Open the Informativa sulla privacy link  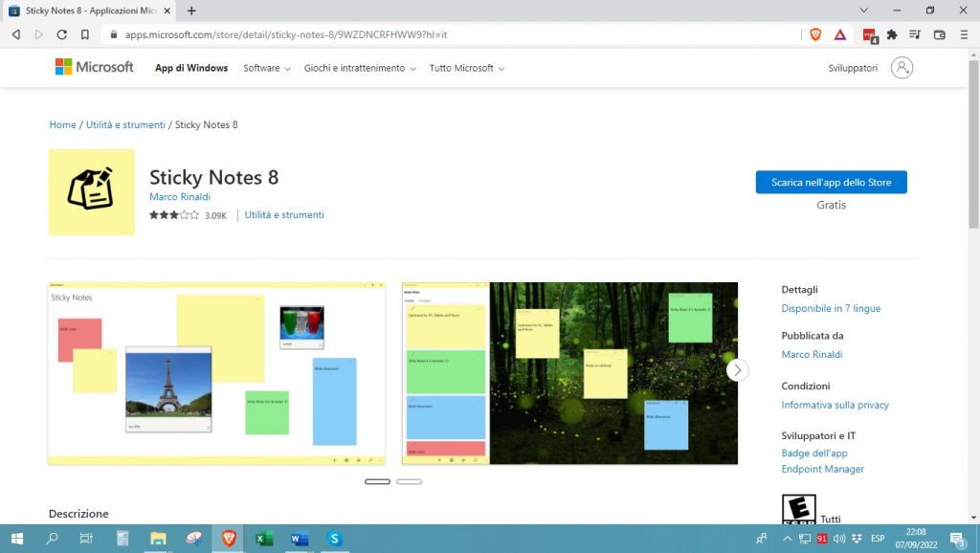835,405
